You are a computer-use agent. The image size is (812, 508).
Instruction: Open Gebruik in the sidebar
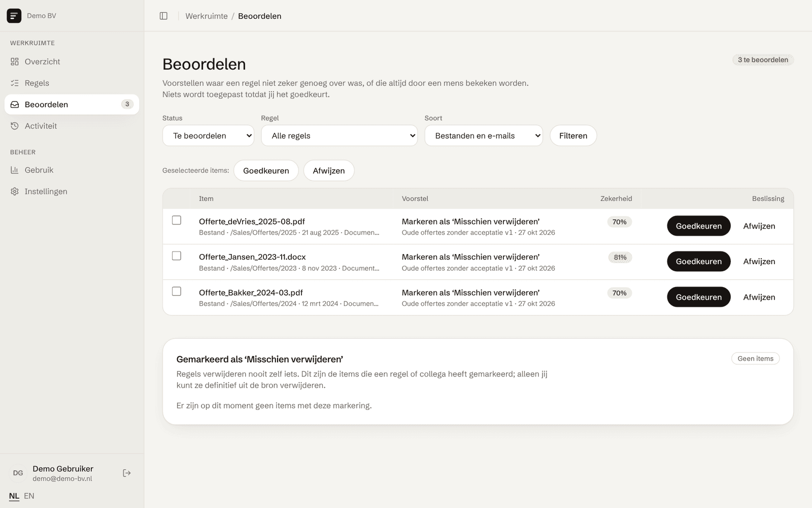click(72, 170)
